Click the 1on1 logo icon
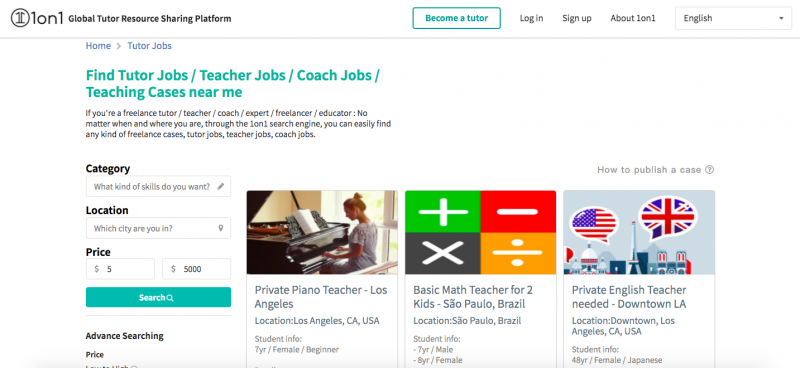 (19, 18)
